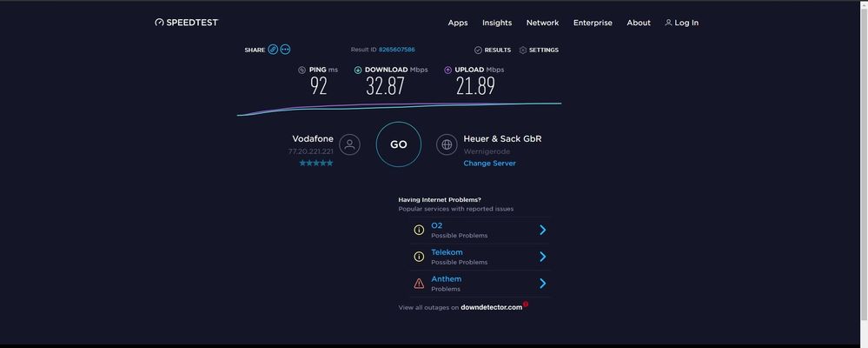The width and height of the screenshot is (868, 348).
Task: Expand the Anthem row chevron
Action: point(542,284)
